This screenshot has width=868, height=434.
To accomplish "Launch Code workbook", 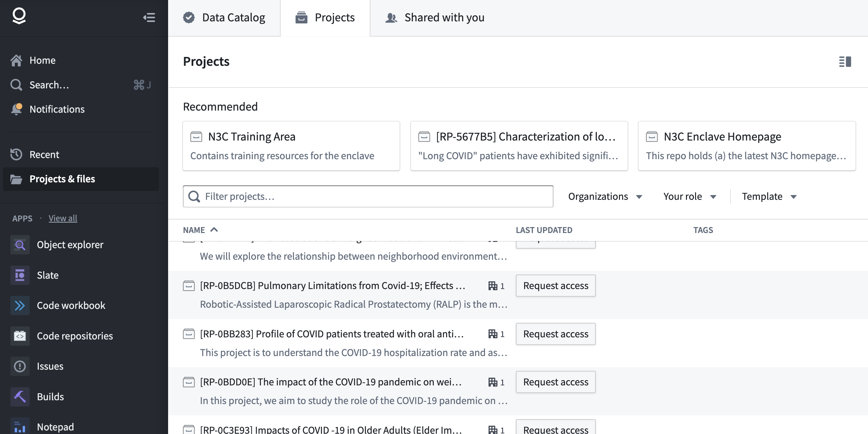I will 71,305.
